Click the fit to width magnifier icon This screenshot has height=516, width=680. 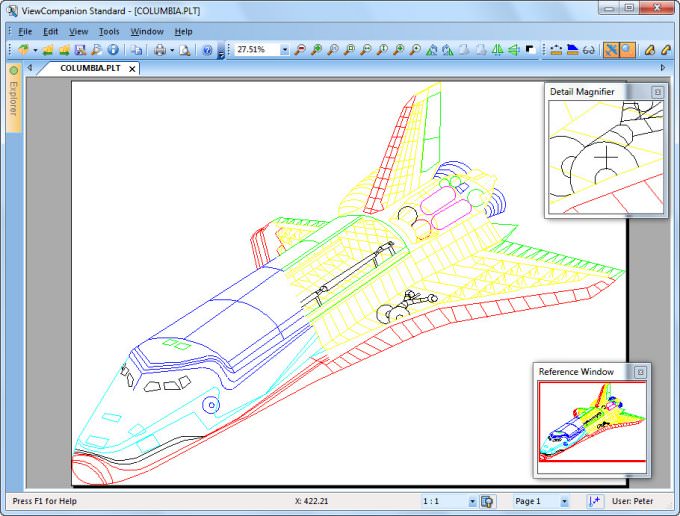tap(366, 50)
